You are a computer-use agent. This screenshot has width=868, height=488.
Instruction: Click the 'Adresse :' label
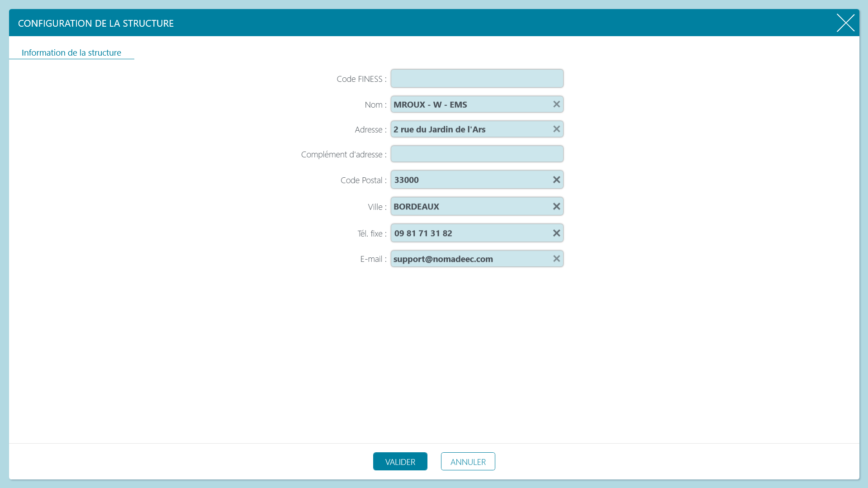click(370, 130)
